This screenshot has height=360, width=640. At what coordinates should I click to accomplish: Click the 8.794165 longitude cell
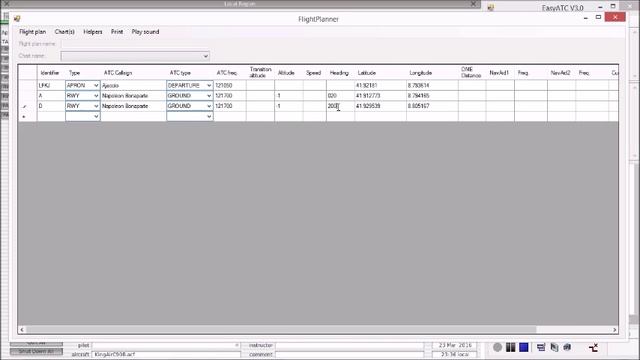point(432,96)
